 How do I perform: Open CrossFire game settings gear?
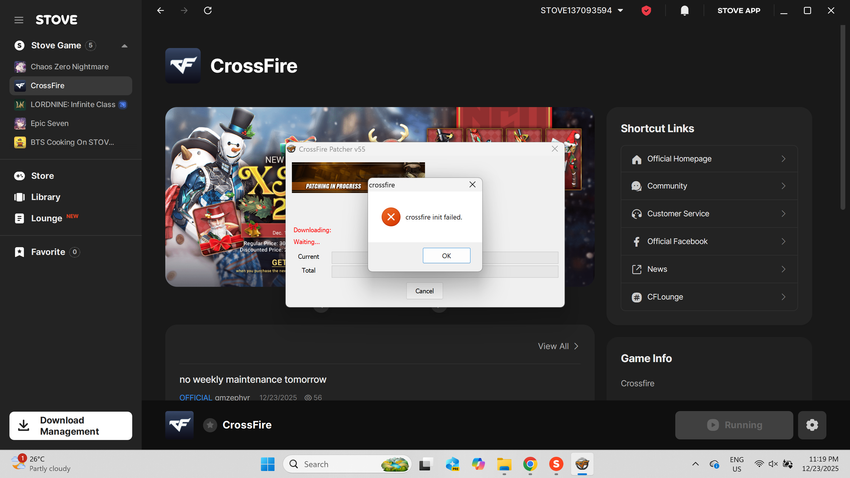(811, 425)
